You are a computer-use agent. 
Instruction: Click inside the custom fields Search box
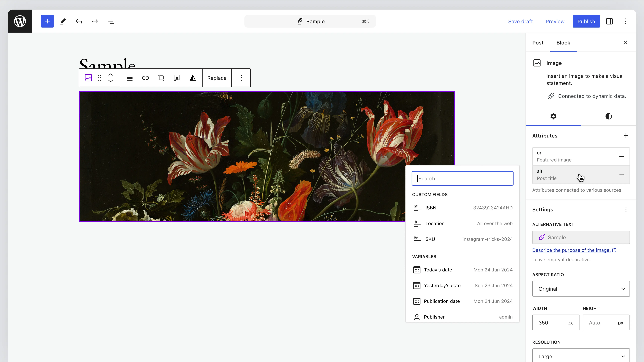pos(462,178)
